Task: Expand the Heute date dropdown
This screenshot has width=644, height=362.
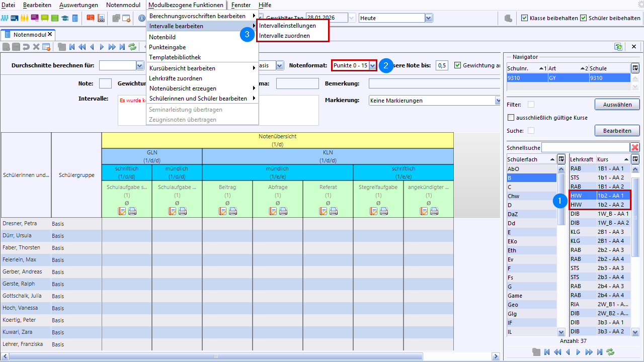Action: click(428, 18)
